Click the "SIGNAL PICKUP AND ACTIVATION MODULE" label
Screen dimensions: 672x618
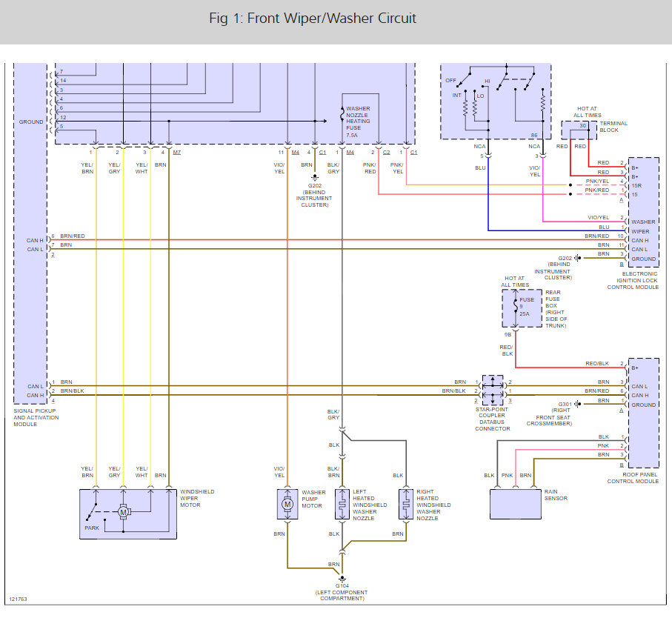[x=36, y=417]
